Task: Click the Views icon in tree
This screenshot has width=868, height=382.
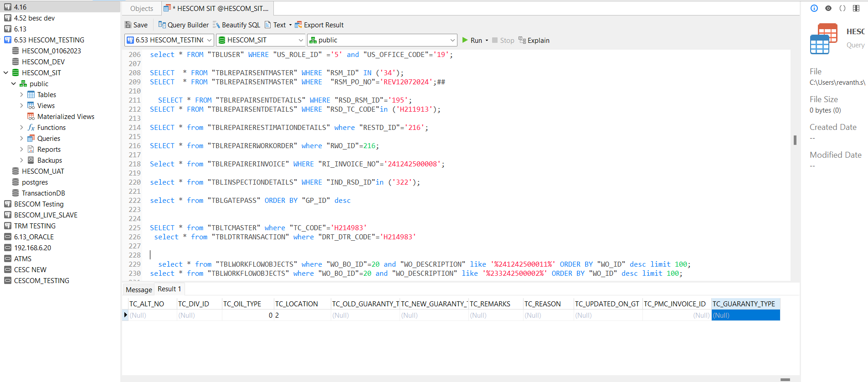Action: [31, 105]
